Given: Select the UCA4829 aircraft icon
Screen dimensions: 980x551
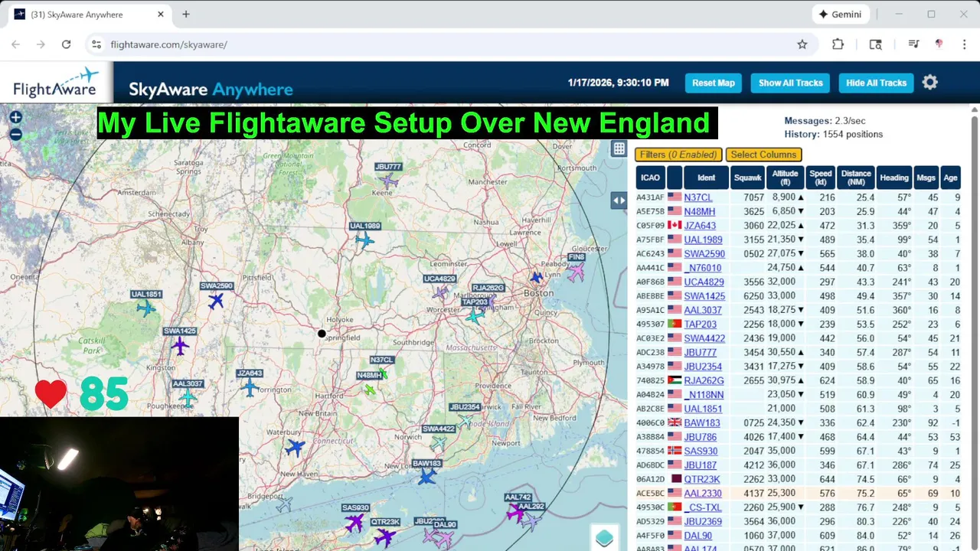Looking at the screenshot, I should 439,292.
